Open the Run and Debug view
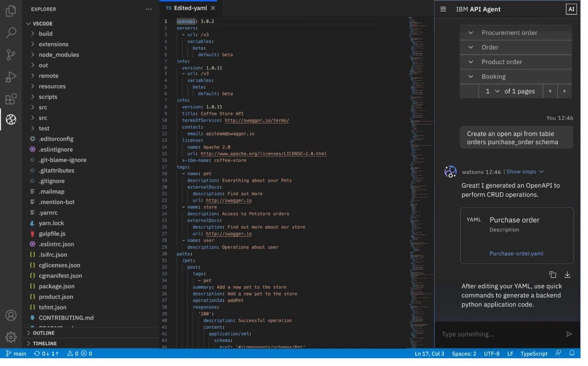 11,77
